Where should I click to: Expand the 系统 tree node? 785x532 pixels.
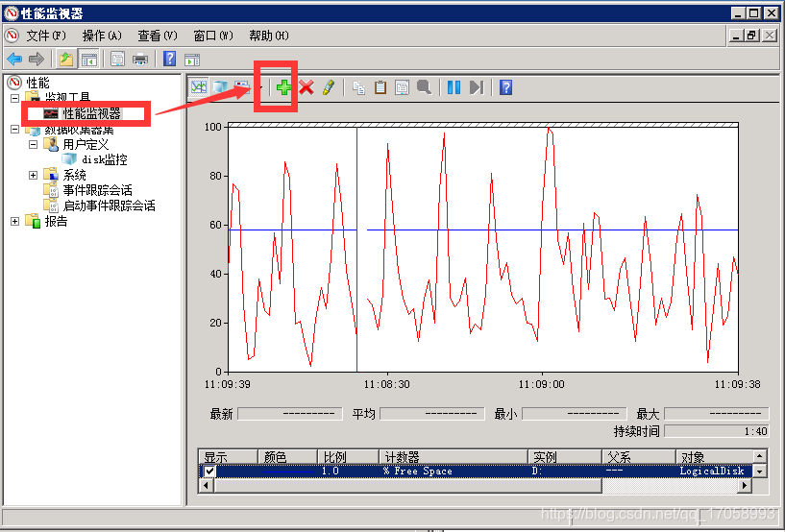click(33, 175)
